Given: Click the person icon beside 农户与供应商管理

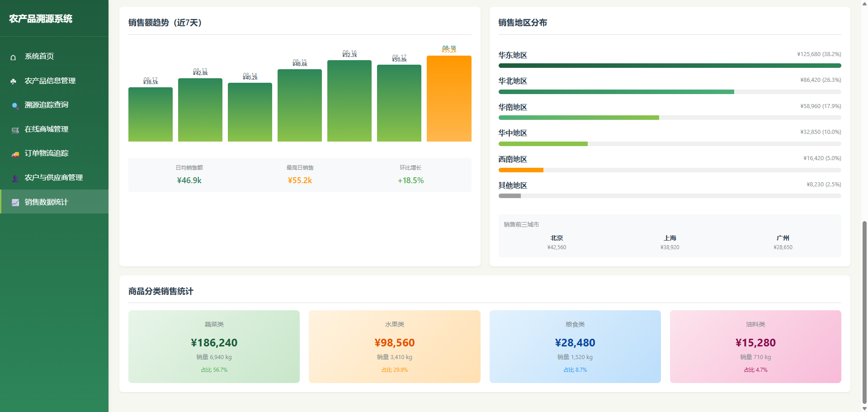Looking at the screenshot, I should click(x=15, y=178).
